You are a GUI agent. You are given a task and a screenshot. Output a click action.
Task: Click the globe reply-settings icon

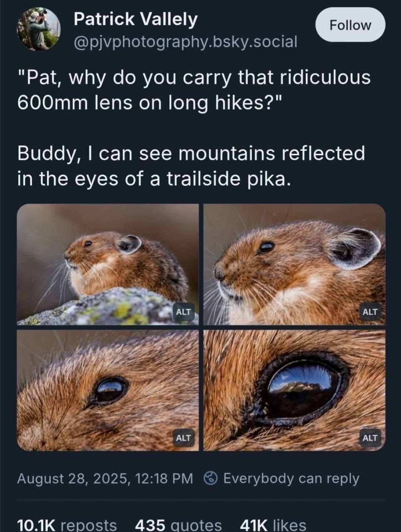point(211,478)
